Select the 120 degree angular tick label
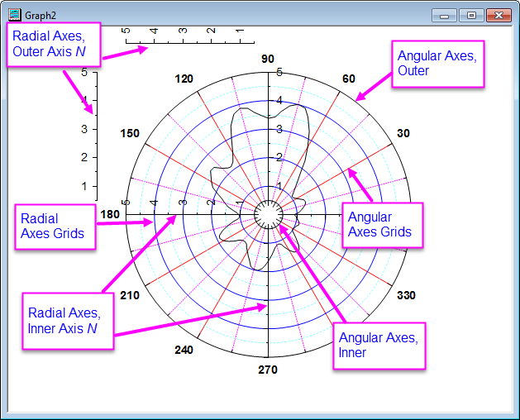Image resolution: width=520 pixels, height=420 pixels. (x=184, y=79)
